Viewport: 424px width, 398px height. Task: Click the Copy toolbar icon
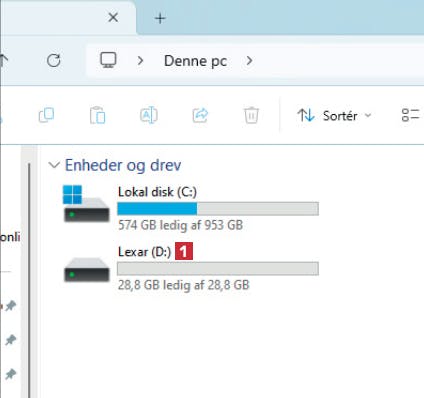click(47, 115)
